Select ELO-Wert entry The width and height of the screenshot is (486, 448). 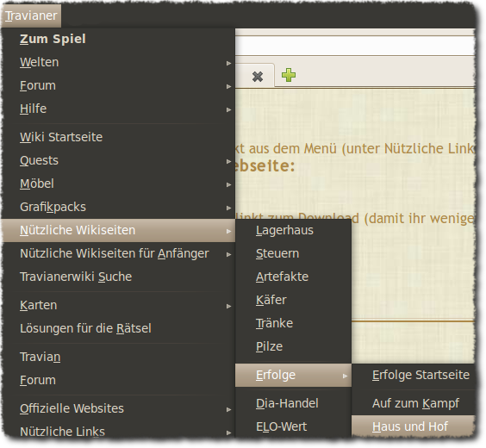pyautogui.click(x=293, y=427)
